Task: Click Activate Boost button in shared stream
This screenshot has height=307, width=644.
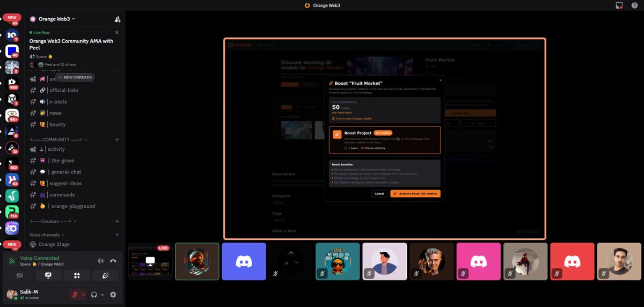Action: 415,193
